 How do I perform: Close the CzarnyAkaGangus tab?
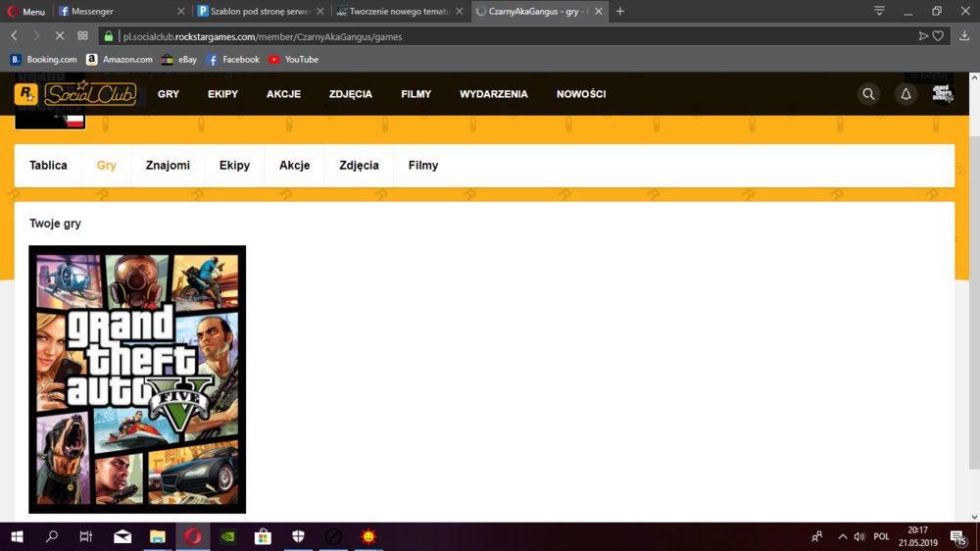click(598, 11)
